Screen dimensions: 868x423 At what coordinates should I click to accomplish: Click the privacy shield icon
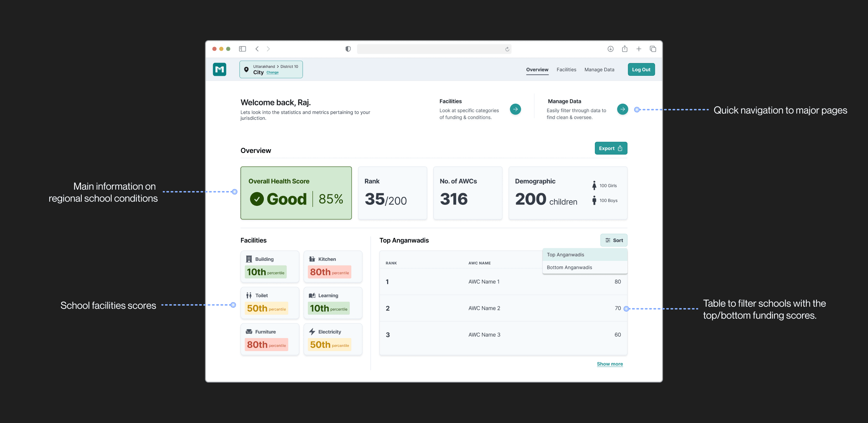click(348, 49)
